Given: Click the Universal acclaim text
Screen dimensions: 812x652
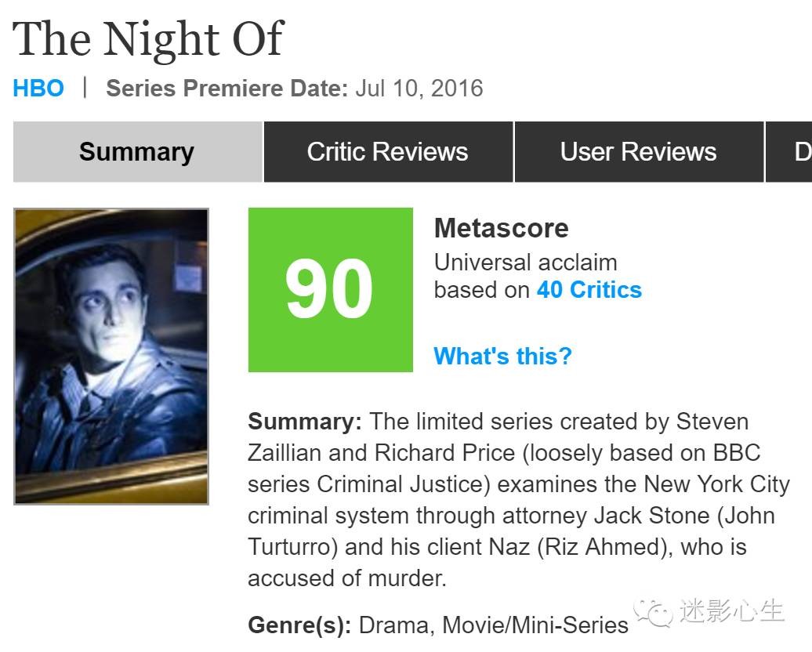Looking at the screenshot, I should point(525,263).
